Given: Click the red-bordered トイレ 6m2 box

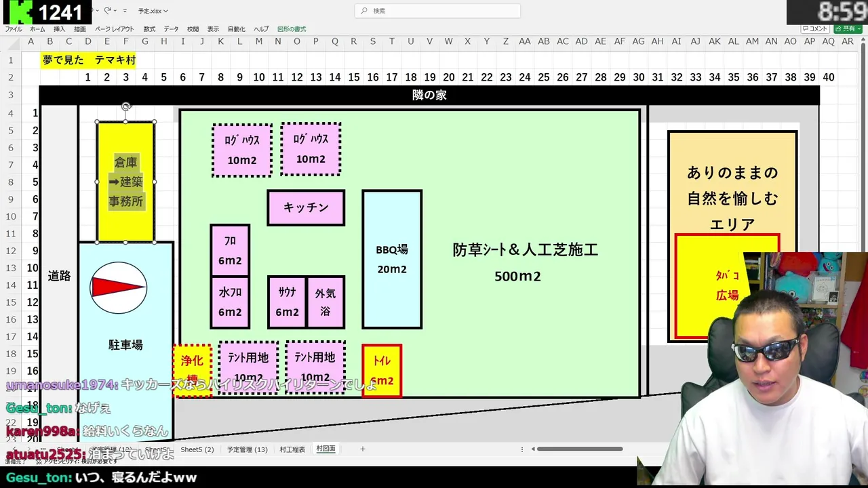Looking at the screenshot, I should (x=382, y=371).
